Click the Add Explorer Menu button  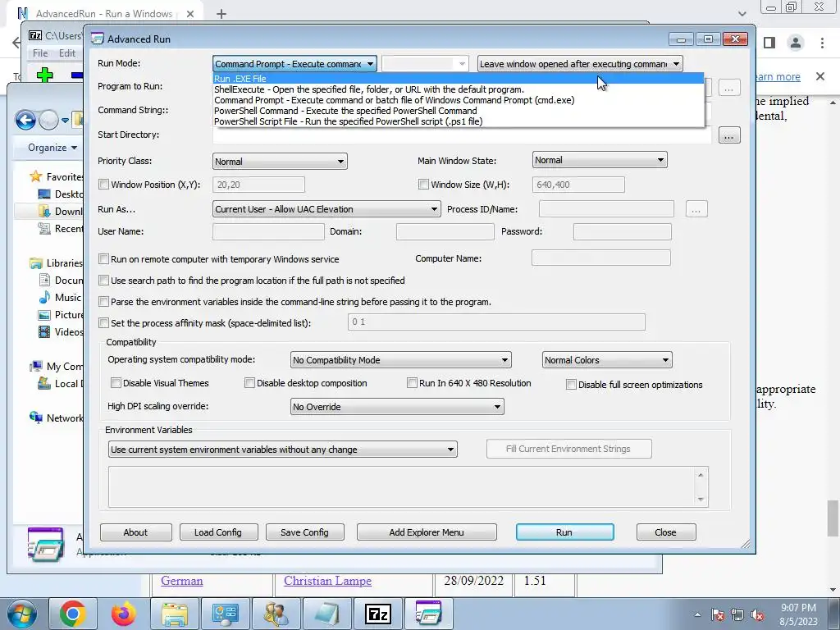(427, 532)
